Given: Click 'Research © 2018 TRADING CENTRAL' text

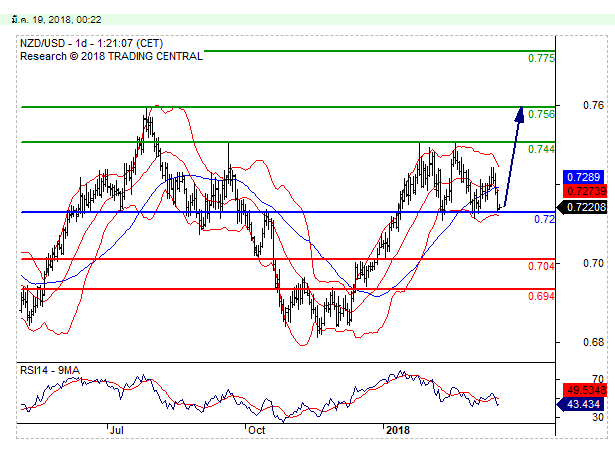Looking at the screenshot, I should [x=111, y=56].
